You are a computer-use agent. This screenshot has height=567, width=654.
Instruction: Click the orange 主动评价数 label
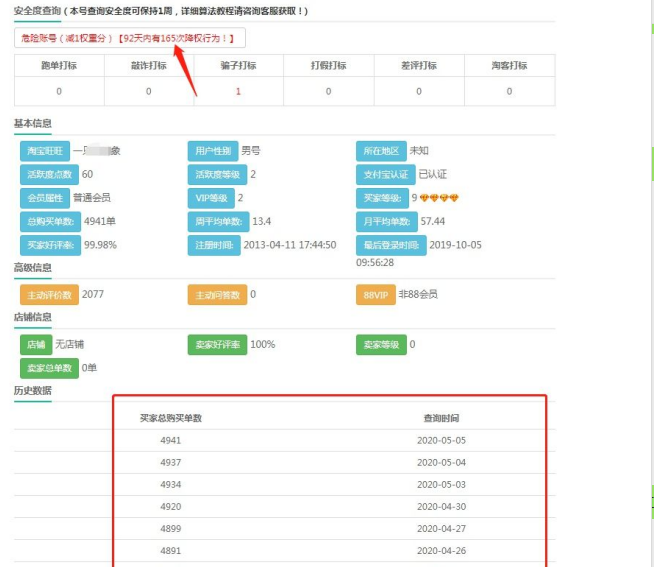49,295
